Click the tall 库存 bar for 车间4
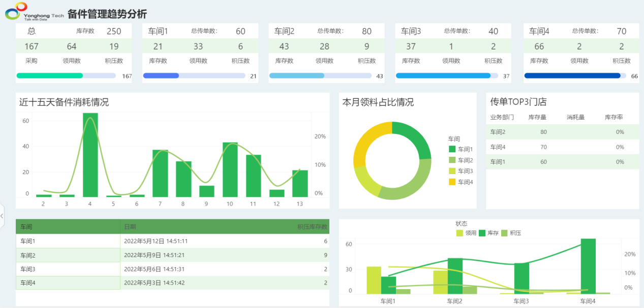644x308 pixels. [x=588, y=266]
